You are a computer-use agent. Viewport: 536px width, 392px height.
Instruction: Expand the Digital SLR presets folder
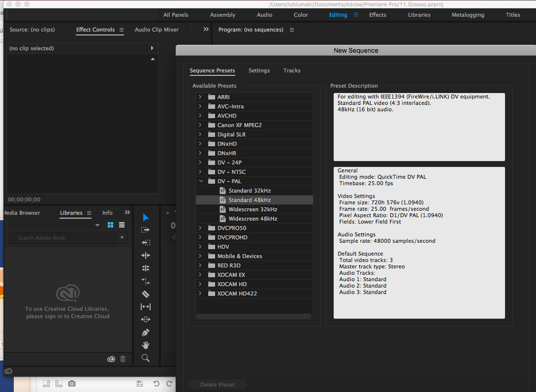[200, 134]
